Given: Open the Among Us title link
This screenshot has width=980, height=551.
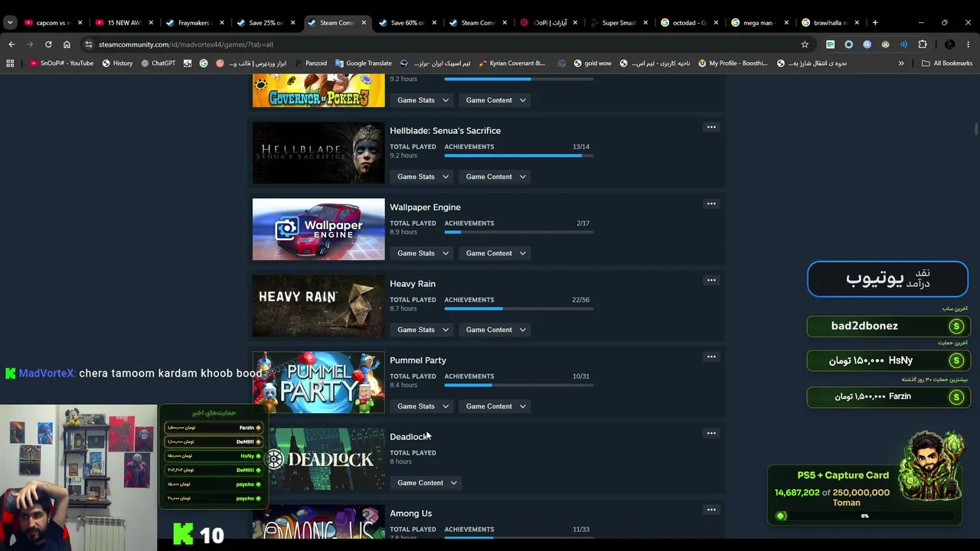Looking at the screenshot, I should [411, 514].
